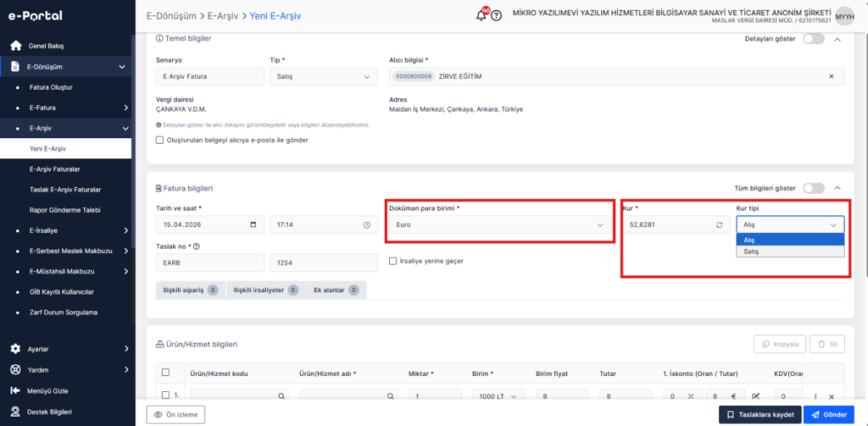Screen dimensions: 868x426
Task: Open GİB Kayıtlı Kullanıcılar in sidebar
Action: tap(61, 291)
